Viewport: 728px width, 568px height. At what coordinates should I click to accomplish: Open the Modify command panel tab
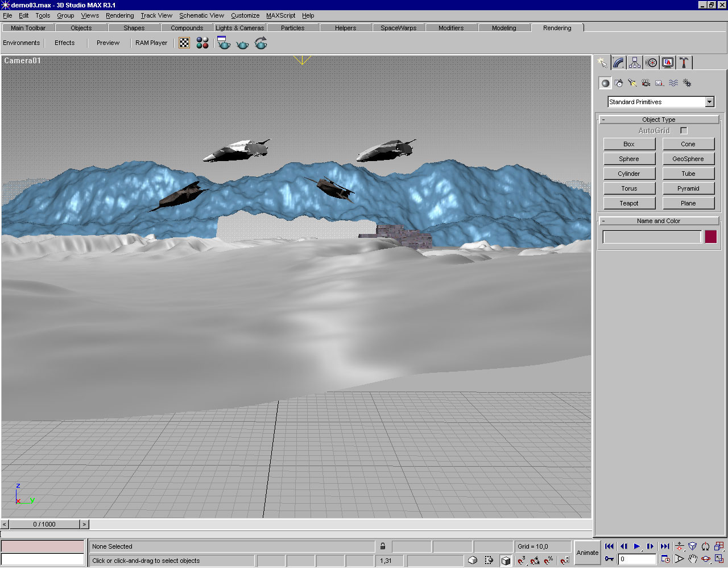619,63
